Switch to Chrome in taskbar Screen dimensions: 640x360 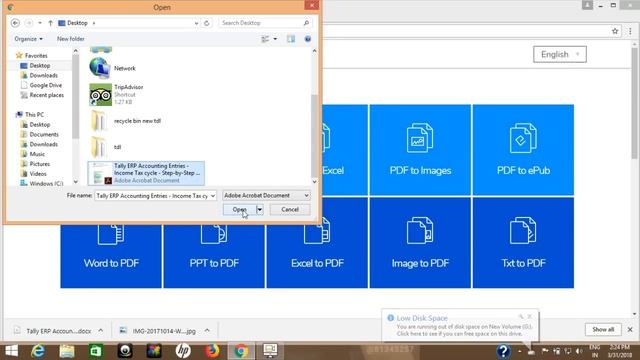point(241,351)
